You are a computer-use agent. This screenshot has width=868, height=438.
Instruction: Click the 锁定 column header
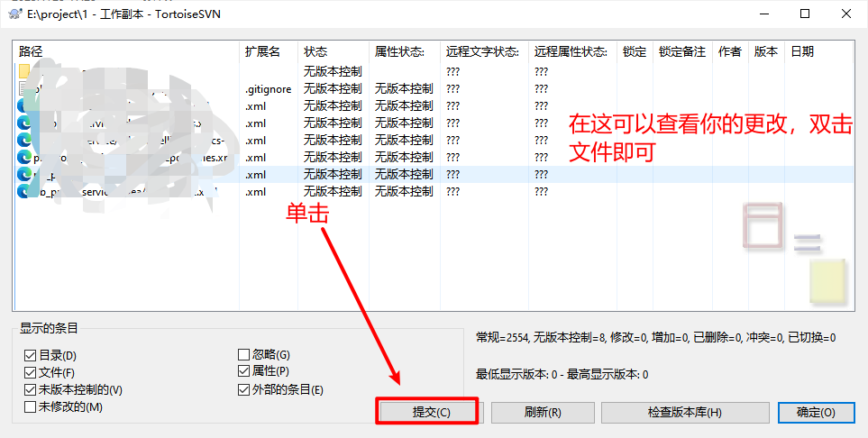pos(635,51)
